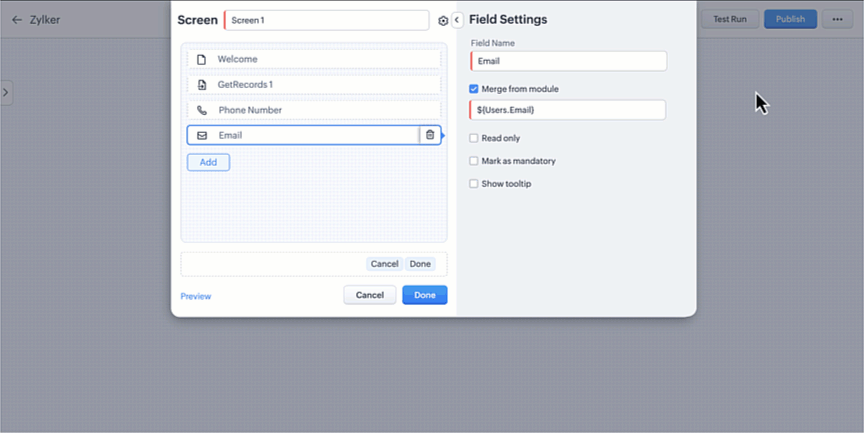The height and width of the screenshot is (433, 864).
Task: Open screen settings gear icon
Action: 443,20
